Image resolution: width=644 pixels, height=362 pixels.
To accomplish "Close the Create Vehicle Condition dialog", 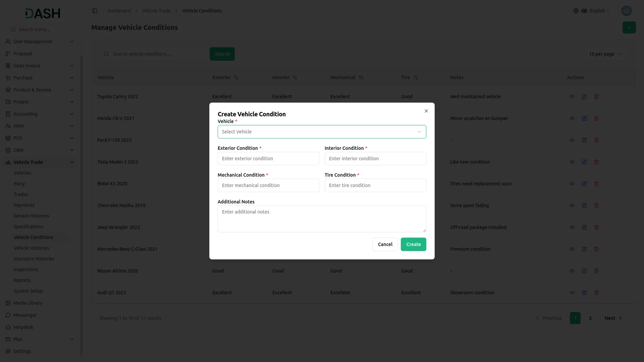I will [x=426, y=111].
